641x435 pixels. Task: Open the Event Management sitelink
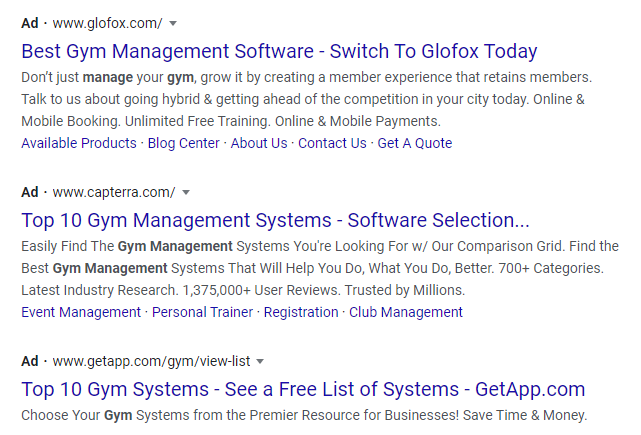[x=81, y=312]
